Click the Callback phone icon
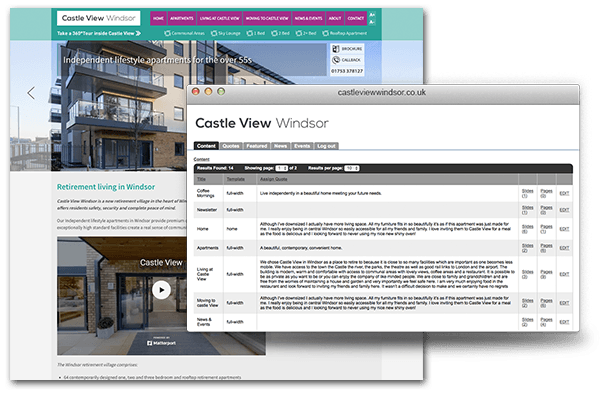The height and width of the screenshot is (400, 600). pyautogui.click(x=336, y=60)
